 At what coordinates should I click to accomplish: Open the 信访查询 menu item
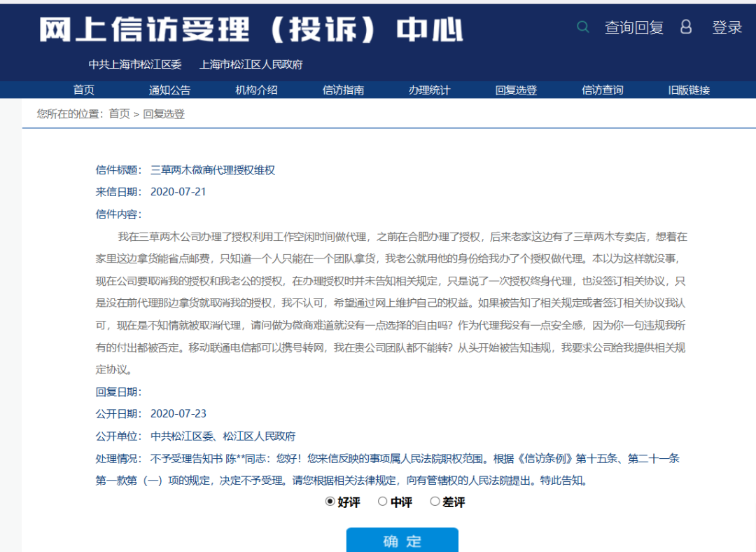click(603, 90)
